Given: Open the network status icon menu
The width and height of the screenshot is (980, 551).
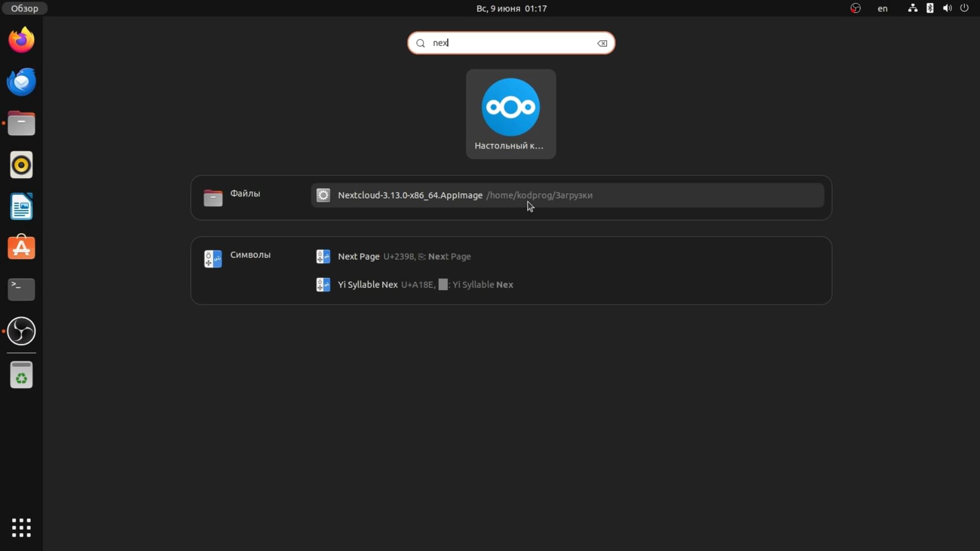Looking at the screenshot, I should 913,8.
